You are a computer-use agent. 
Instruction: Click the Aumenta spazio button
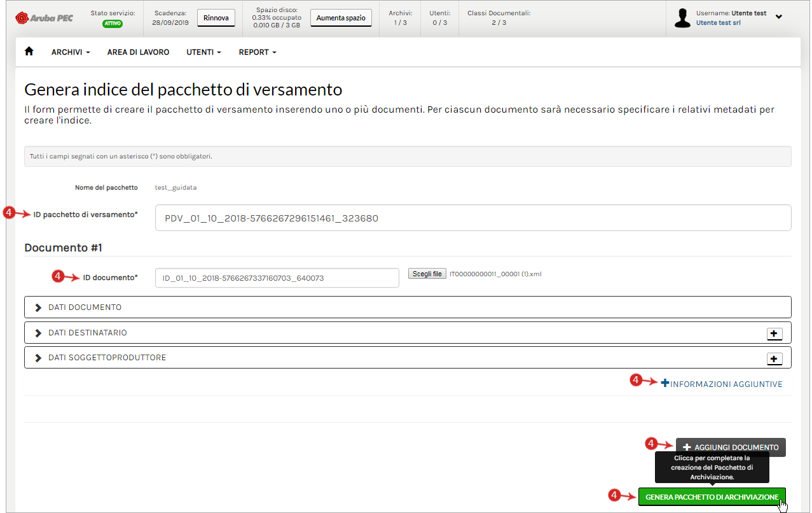tap(341, 18)
